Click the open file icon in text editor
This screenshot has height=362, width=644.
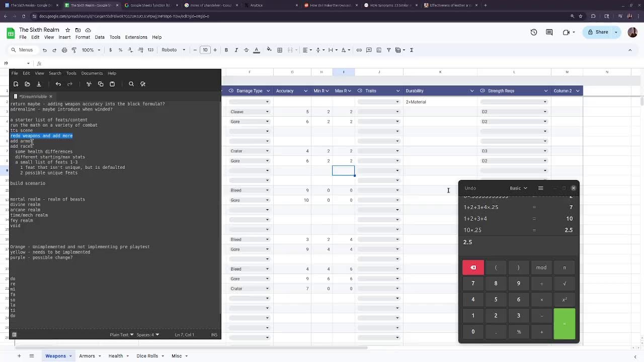[x=27, y=84]
